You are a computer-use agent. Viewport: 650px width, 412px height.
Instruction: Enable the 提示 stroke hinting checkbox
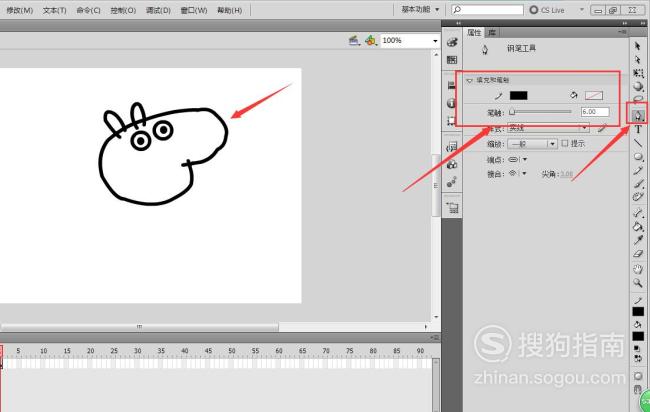point(565,143)
